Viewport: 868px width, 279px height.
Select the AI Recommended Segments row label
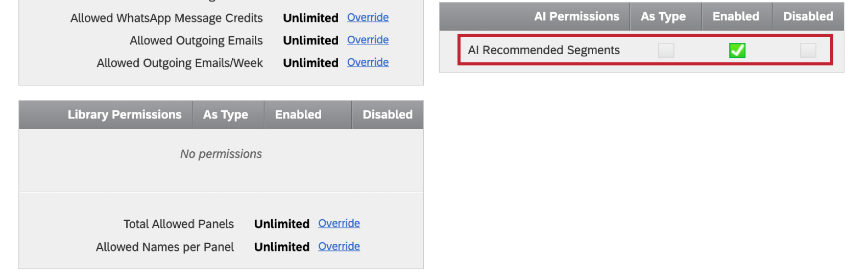[544, 50]
